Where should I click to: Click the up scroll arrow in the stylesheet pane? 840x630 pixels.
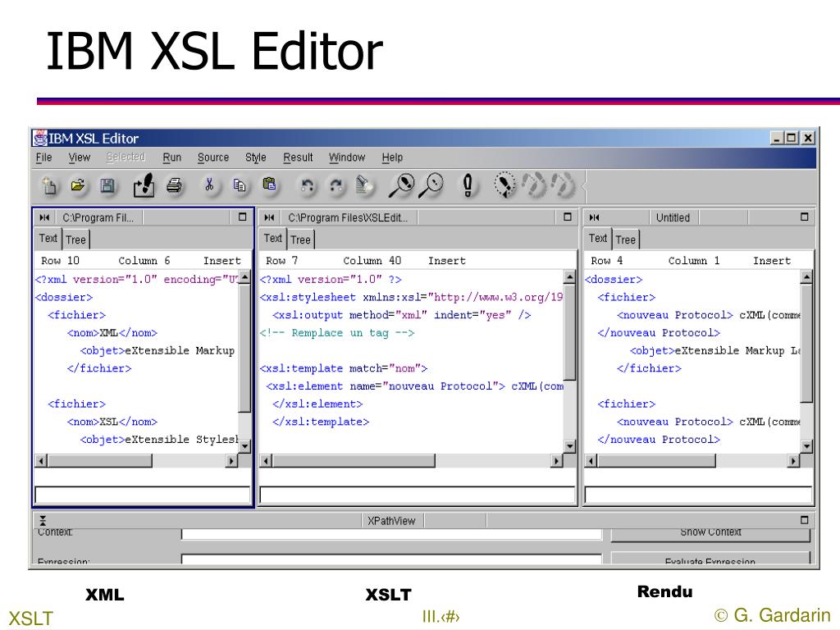point(569,277)
